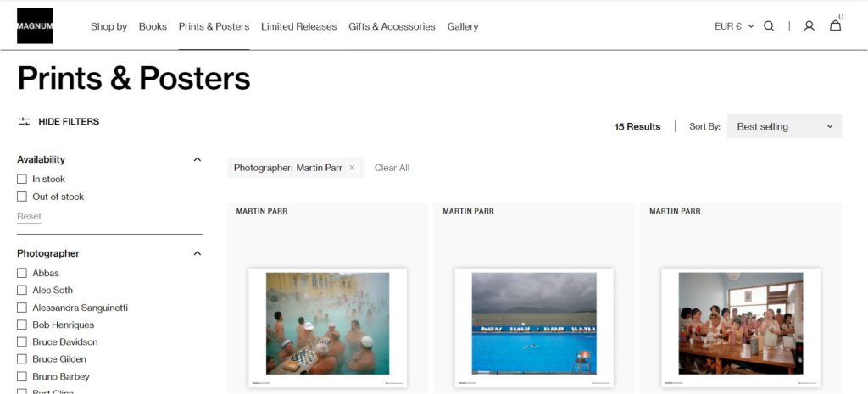The width and height of the screenshot is (868, 394).
Task: Go to Limited Releases menu item
Action: point(299,26)
